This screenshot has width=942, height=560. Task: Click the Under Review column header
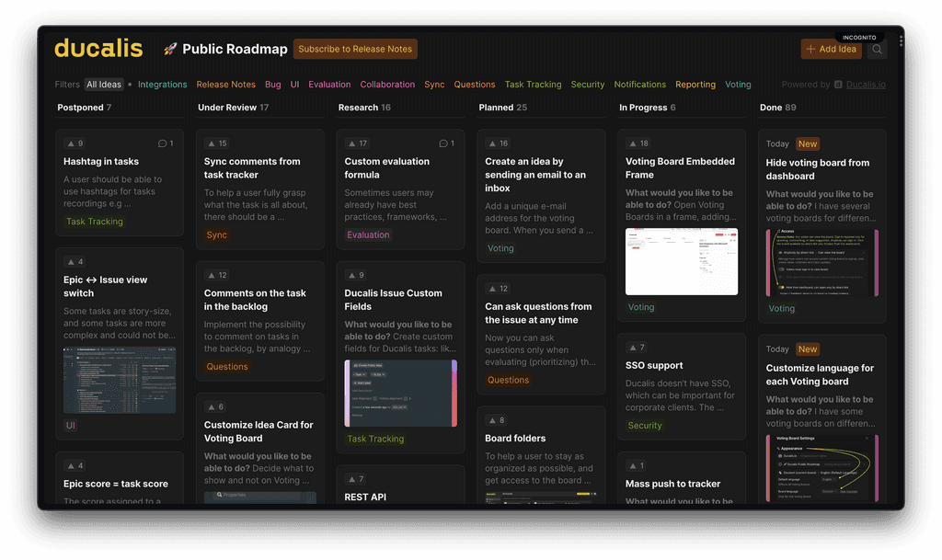pyautogui.click(x=233, y=108)
